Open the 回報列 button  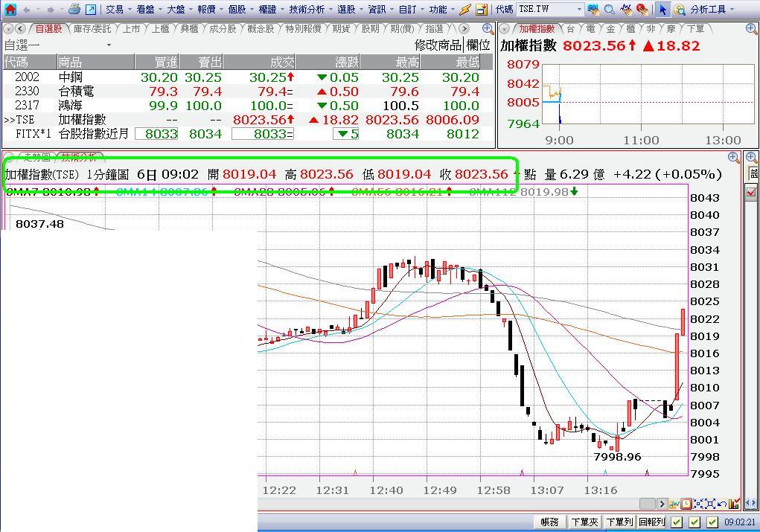(651, 522)
